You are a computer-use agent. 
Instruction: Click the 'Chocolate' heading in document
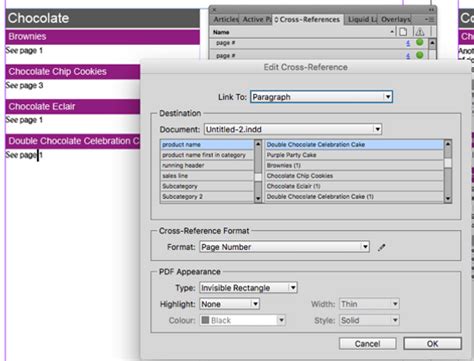point(38,18)
